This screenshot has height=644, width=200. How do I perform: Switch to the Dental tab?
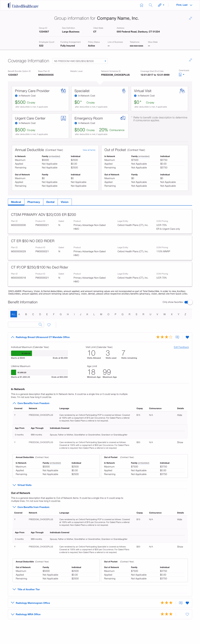[x=50, y=202]
